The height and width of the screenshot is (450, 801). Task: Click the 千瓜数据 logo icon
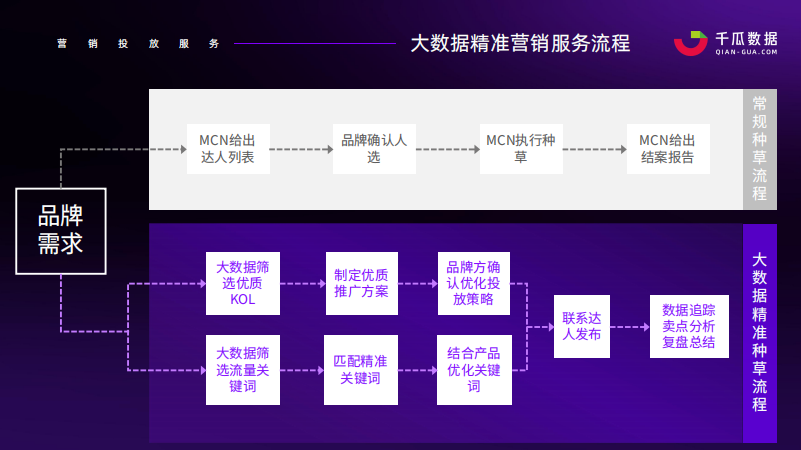(691, 43)
